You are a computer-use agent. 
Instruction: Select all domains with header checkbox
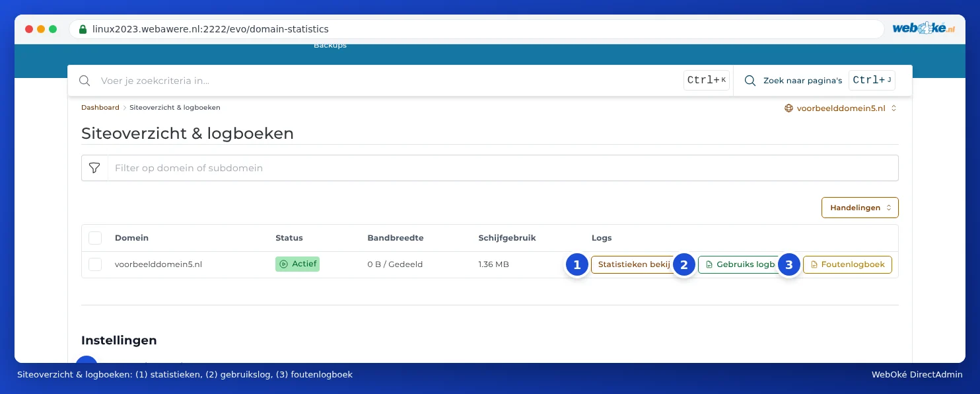click(95, 238)
